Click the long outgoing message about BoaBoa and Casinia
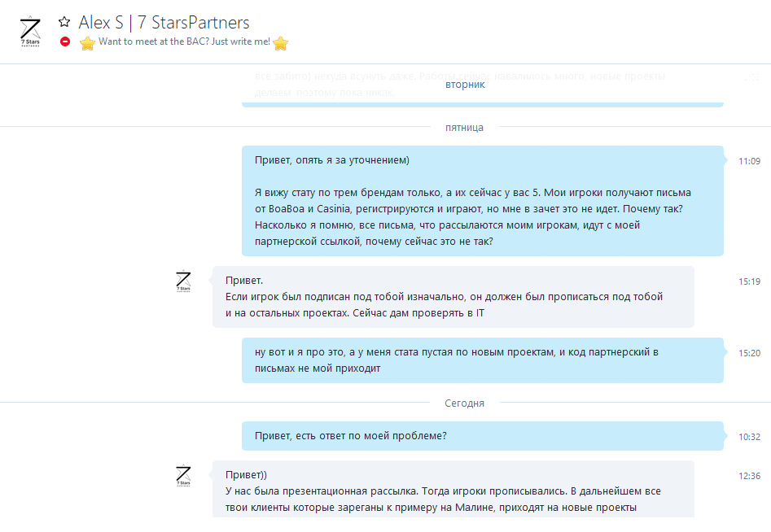 482,201
